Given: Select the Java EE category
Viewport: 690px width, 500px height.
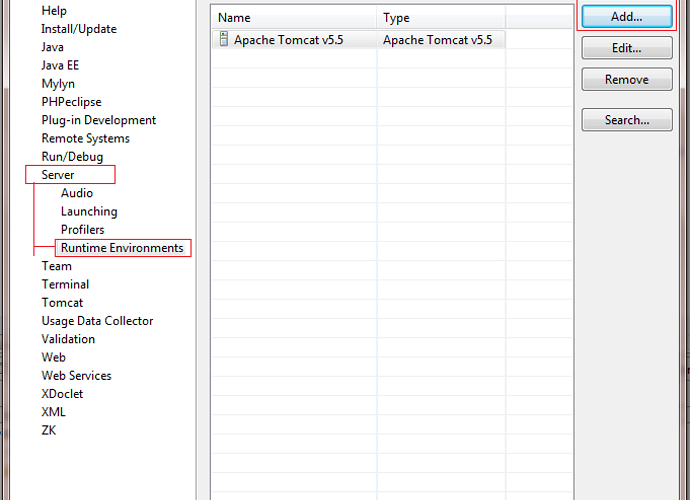Looking at the screenshot, I should click(60, 66).
